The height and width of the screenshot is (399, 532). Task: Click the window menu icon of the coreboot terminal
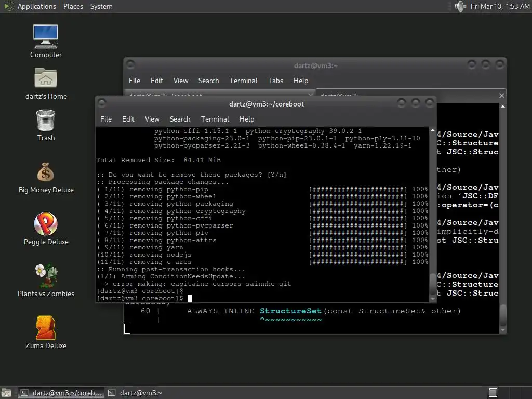(102, 103)
